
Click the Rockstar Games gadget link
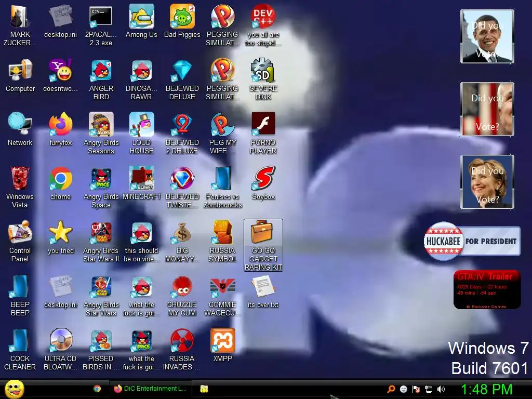coord(486,307)
